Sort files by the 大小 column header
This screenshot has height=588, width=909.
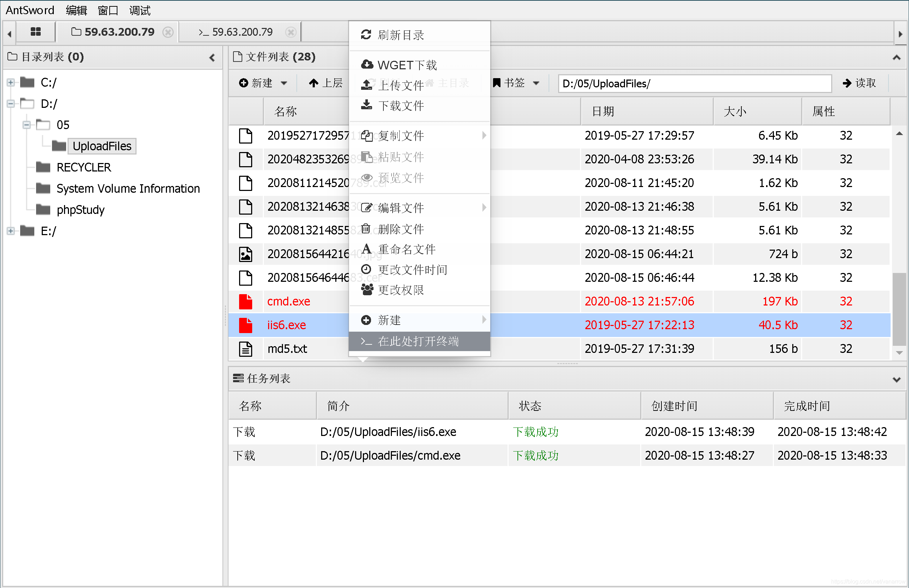(757, 111)
